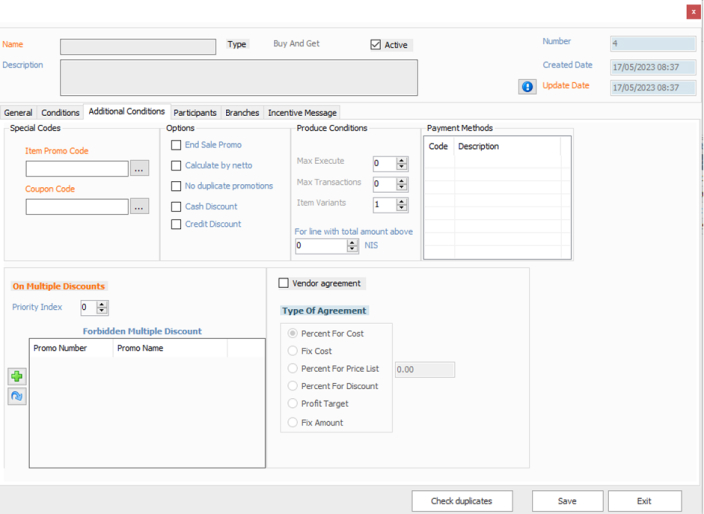The image size is (704, 514).
Task: Click the green plus add discount icon
Action: pyautogui.click(x=17, y=376)
